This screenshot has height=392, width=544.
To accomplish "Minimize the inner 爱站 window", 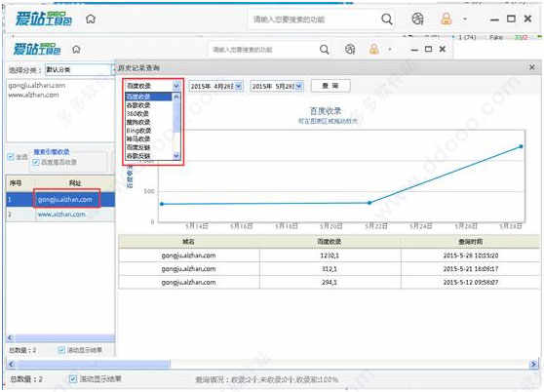I will pos(414,50).
